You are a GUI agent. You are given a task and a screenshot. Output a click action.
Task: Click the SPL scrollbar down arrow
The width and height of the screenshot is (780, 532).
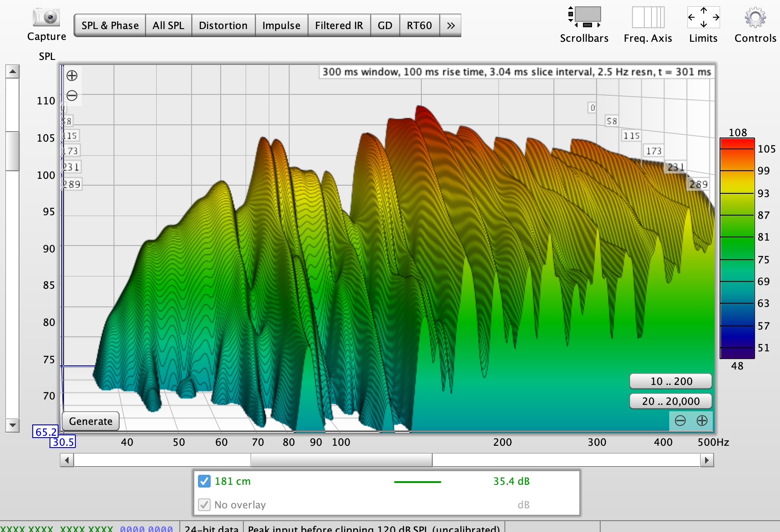[x=12, y=425]
